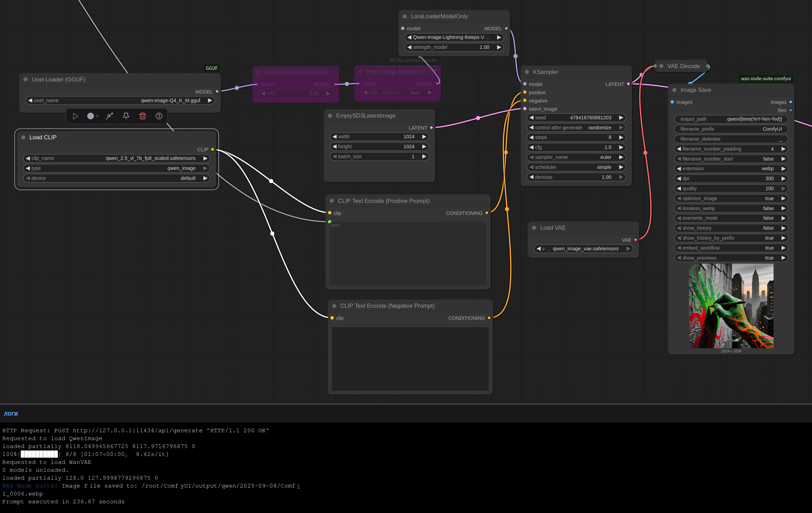The height and width of the screenshot is (513, 812).
Task: Click the positive prompt text area
Action: (408, 254)
